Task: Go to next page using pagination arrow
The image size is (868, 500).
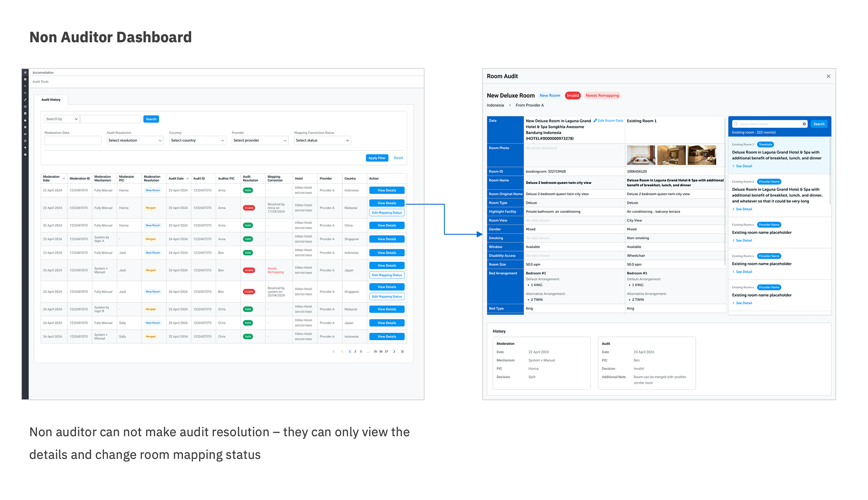Action: (x=394, y=351)
